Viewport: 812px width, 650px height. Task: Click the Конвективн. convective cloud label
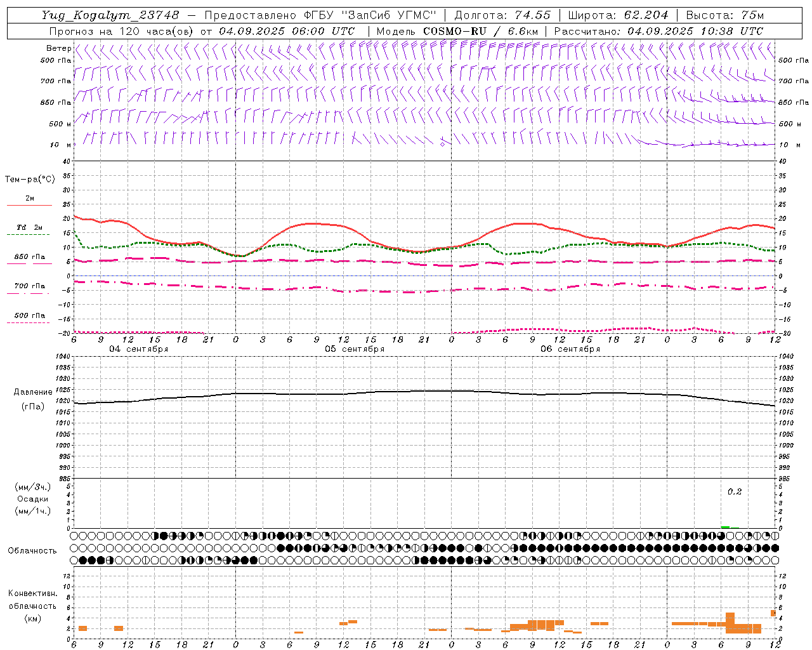coord(32,594)
